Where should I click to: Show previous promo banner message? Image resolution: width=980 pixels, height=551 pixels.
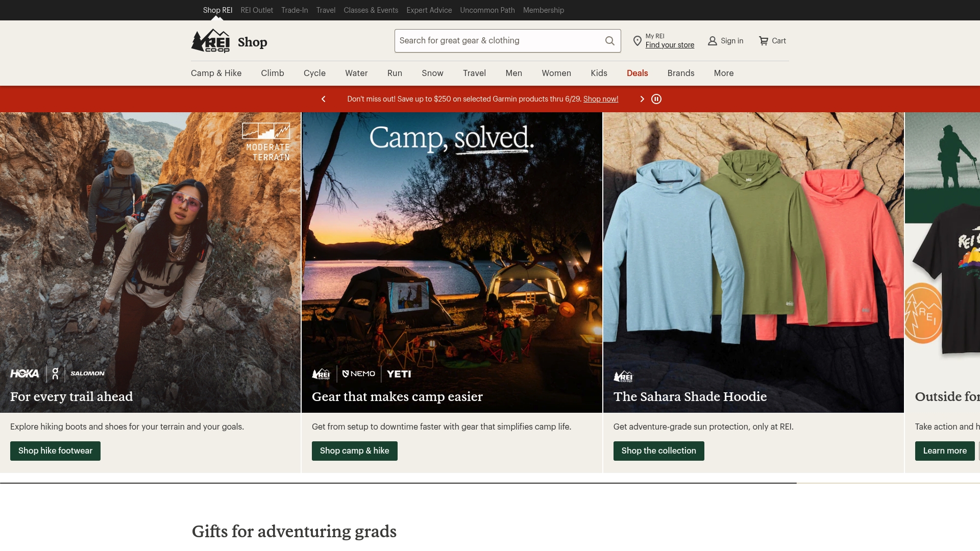click(x=323, y=99)
